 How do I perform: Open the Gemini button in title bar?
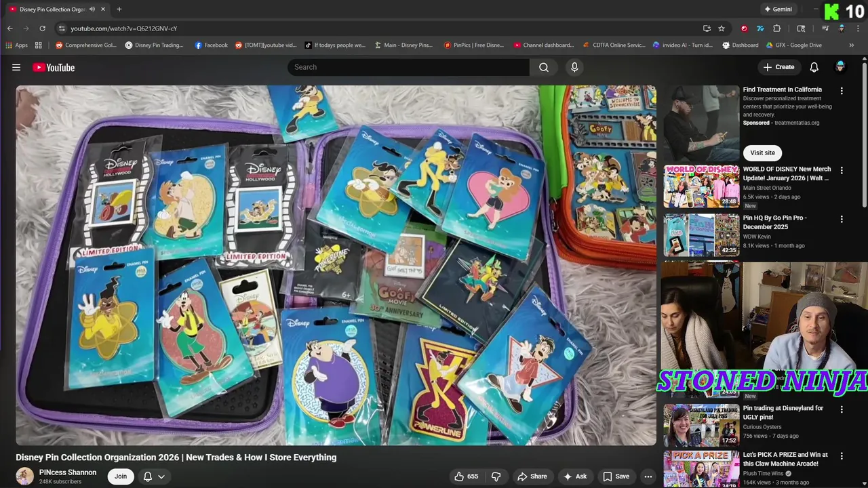[778, 9]
